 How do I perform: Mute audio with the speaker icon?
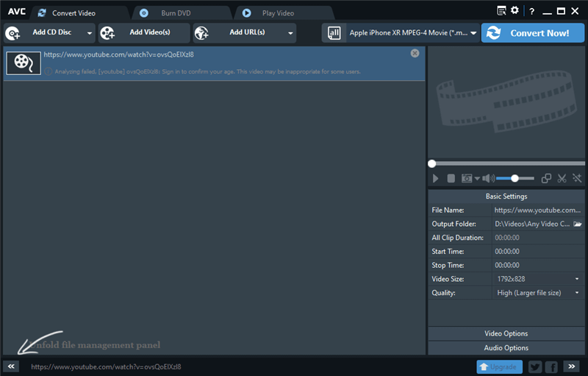(489, 179)
